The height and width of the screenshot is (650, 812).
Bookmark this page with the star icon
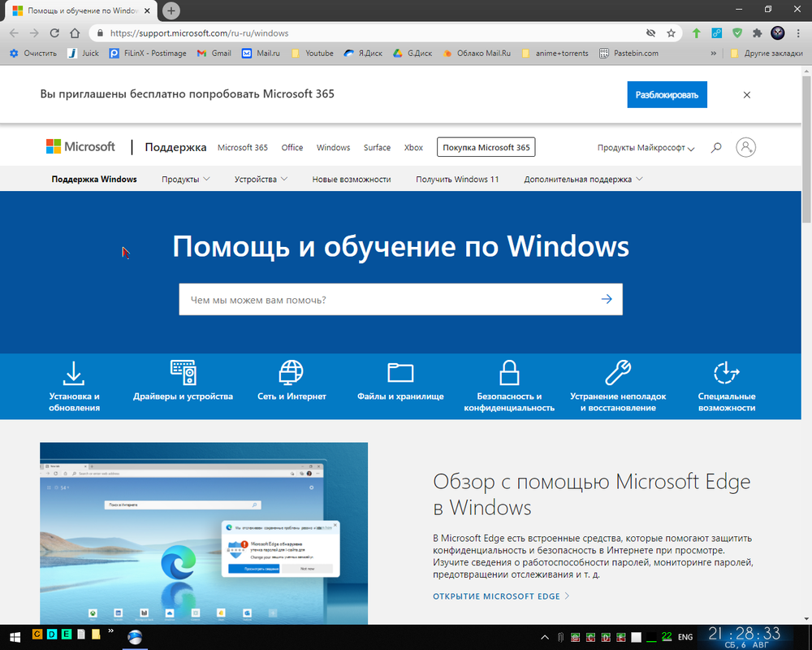click(x=672, y=33)
